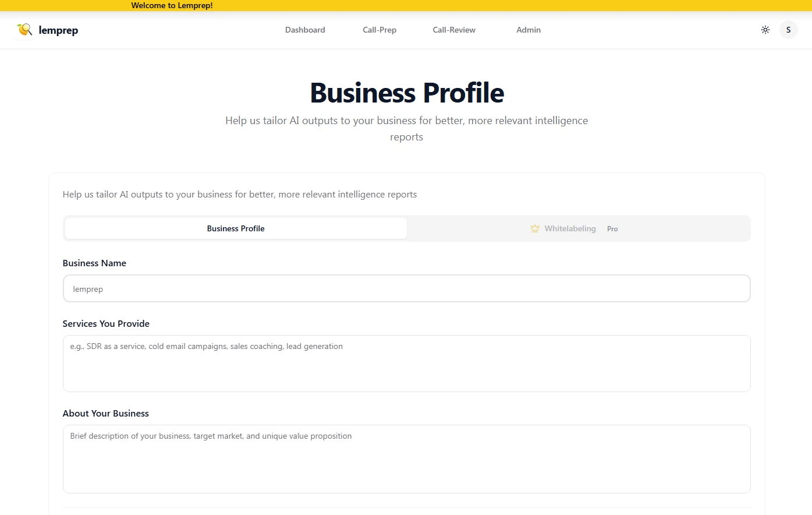Select the Business Profile tab
812x515 pixels.
pyautogui.click(x=236, y=228)
